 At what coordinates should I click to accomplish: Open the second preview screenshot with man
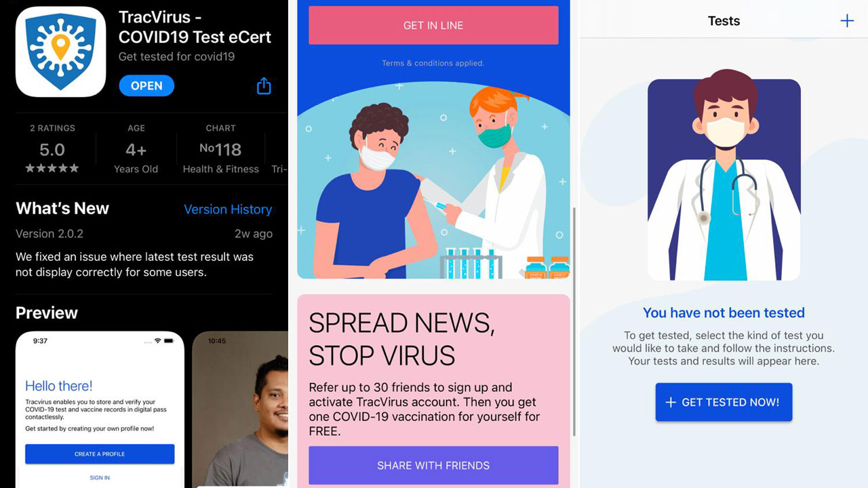coord(241,409)
